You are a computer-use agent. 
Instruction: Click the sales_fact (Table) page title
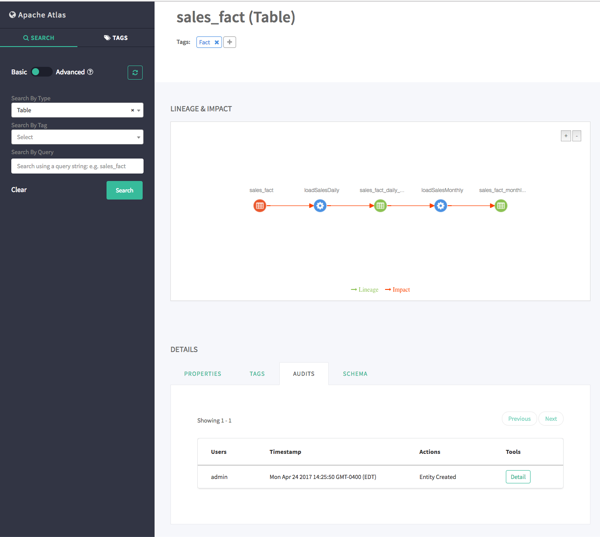(x=236, y=17)
